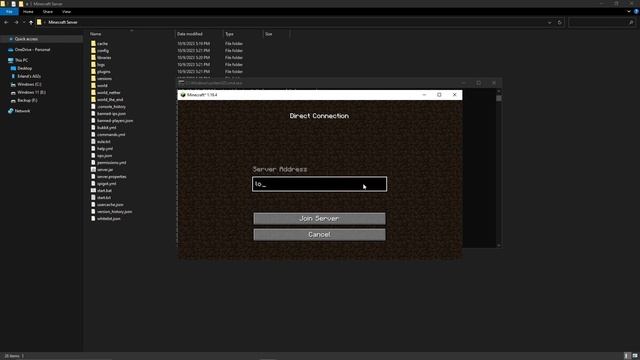Open recent locations dropdown next to forward arrow
Screen dimensions: 640x360
pyautogui.click(x=24, y=22)
